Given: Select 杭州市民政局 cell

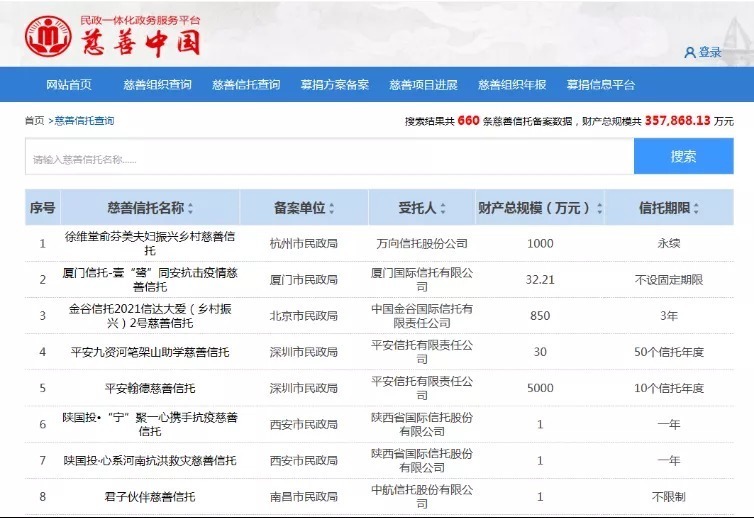Looking at the screenshot, I should (303, 243).
